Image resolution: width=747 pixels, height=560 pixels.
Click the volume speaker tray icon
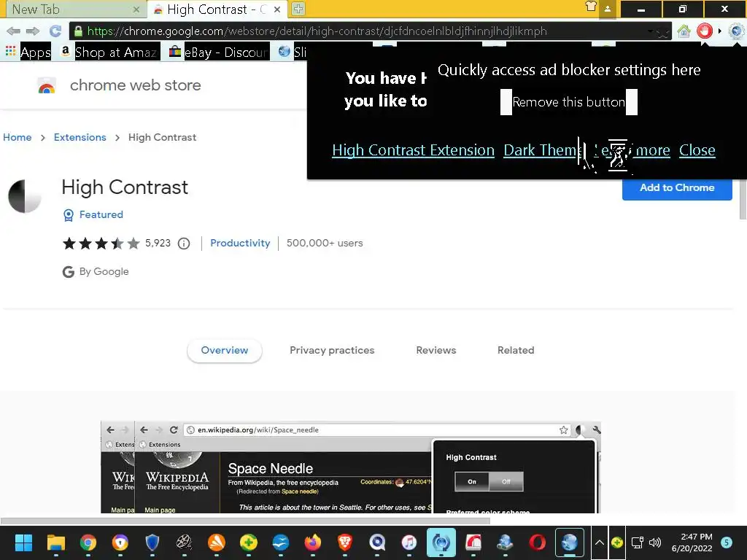click(x=655, y=542)
